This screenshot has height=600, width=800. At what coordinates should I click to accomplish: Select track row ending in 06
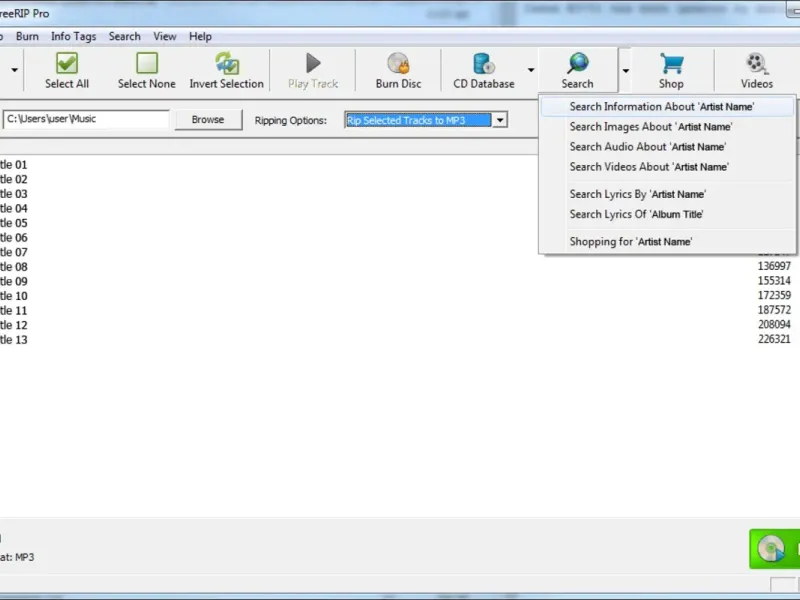(x=14, y=238)
